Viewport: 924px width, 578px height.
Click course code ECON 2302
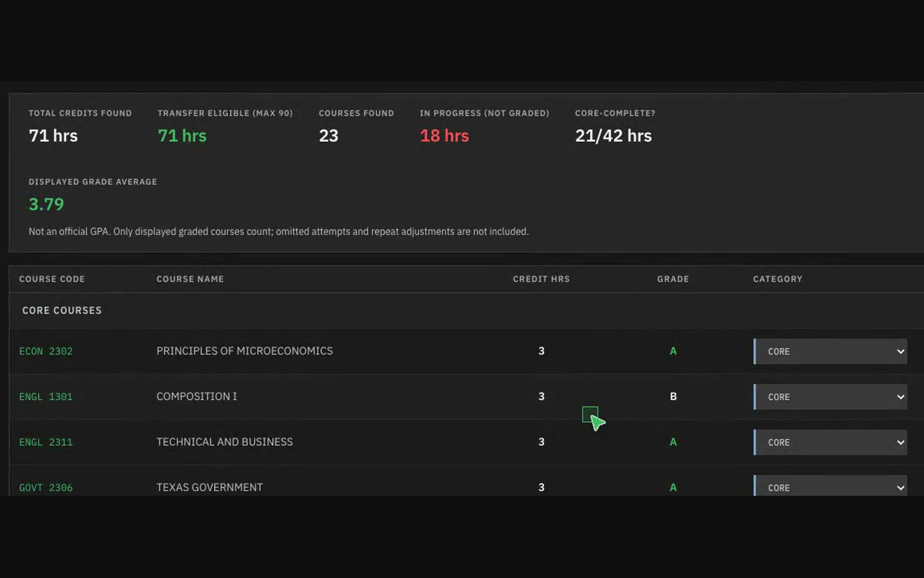click(x=46, y=351)
